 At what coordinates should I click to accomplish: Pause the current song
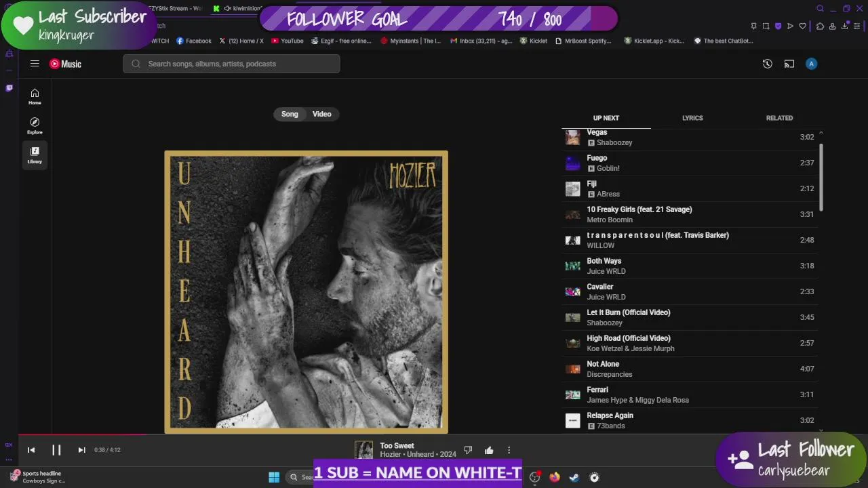tap(56, 450)
